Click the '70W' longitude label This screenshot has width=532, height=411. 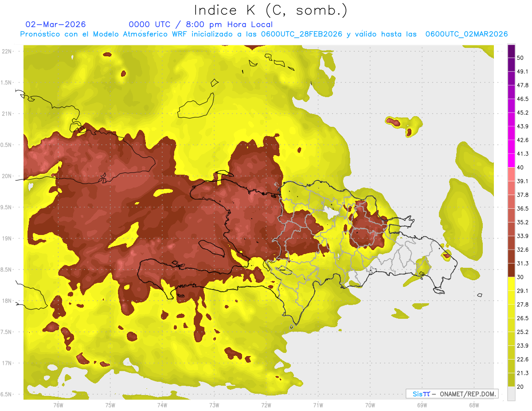pyautogui.click(x=370, y=405)
